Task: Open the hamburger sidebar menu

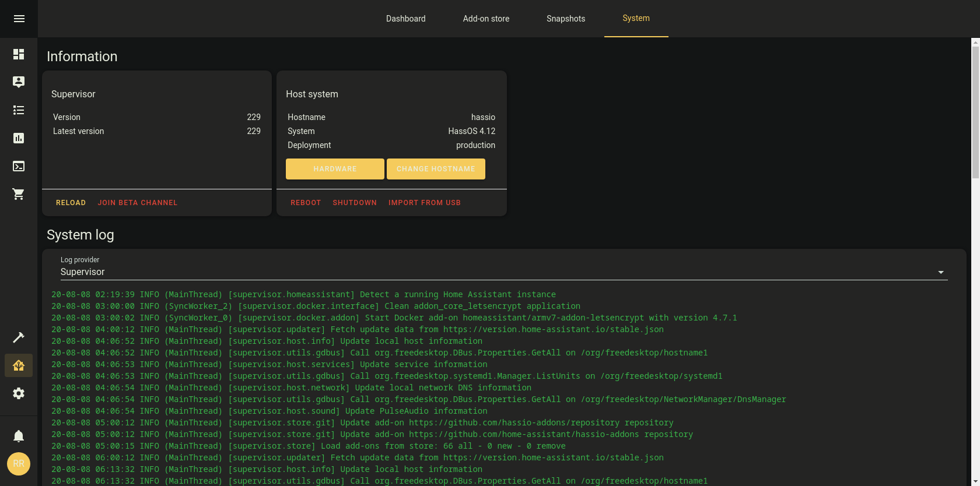Action: 19,19
